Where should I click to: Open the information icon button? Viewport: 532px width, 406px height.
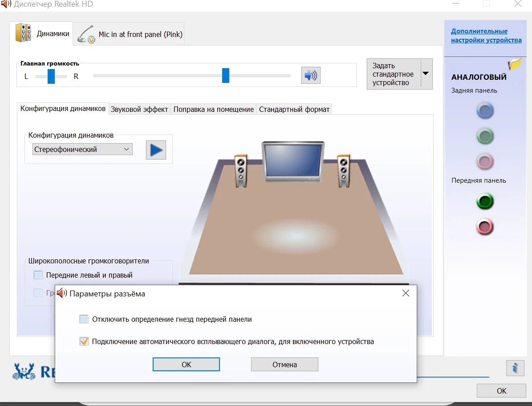tap(515, 368)
